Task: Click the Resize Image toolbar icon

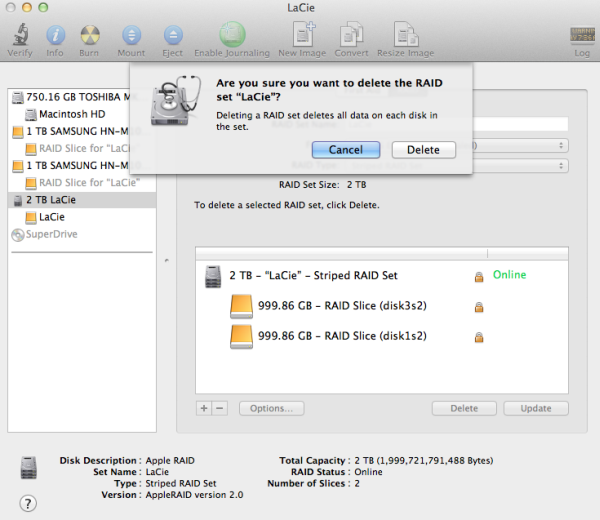Action: (406, 34)
